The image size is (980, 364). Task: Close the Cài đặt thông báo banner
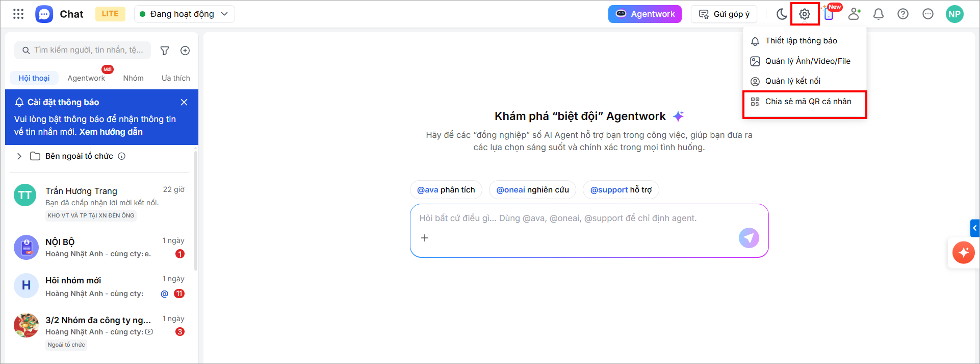[x=184, y=102]
